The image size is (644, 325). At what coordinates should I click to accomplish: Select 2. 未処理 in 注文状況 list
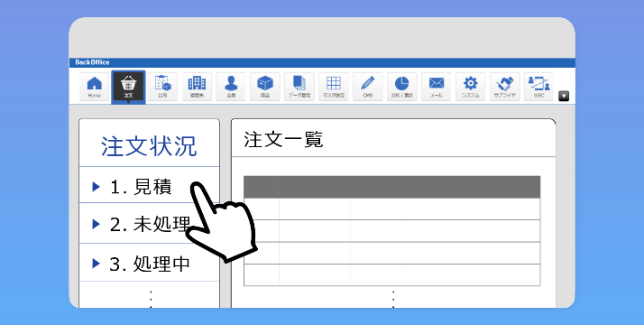pyautogui.click(x=149, y=224)
